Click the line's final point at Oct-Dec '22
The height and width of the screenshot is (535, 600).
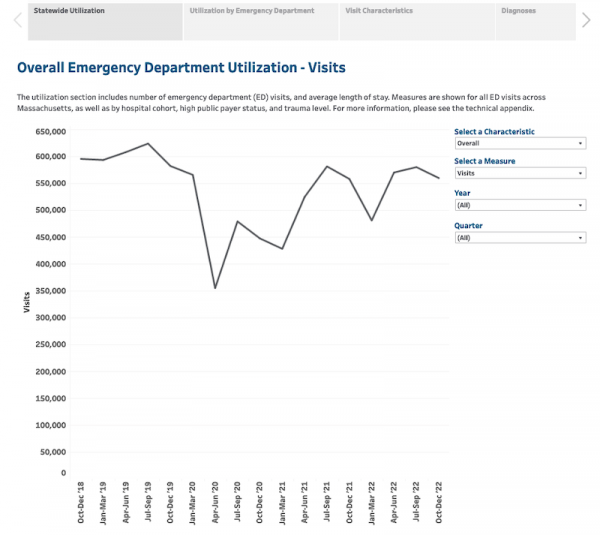(x=439, y=178)
